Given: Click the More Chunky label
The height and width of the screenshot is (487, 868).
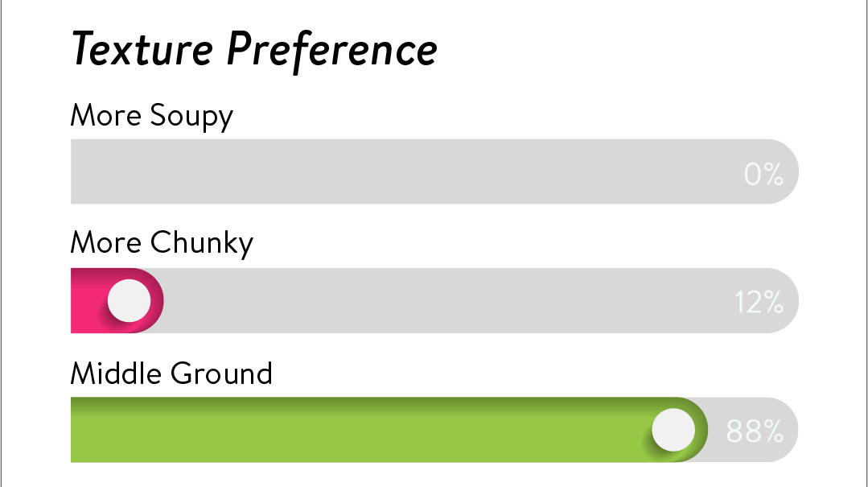Looking at the screenshot, I should coord(162,243).
